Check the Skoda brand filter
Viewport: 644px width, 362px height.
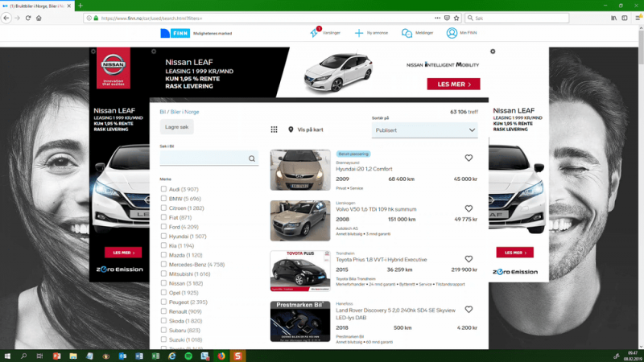click(163, 320)
